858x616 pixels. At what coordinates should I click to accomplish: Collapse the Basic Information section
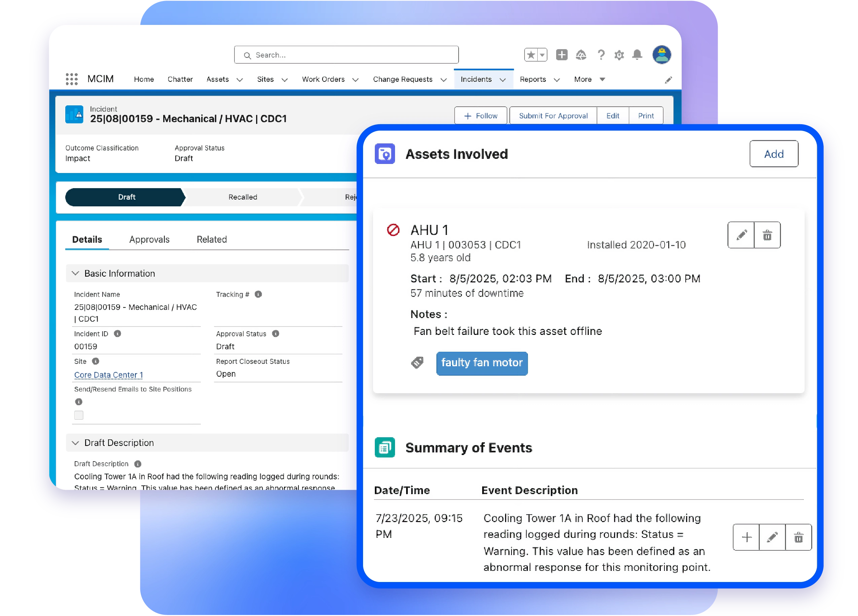[75, 273]
